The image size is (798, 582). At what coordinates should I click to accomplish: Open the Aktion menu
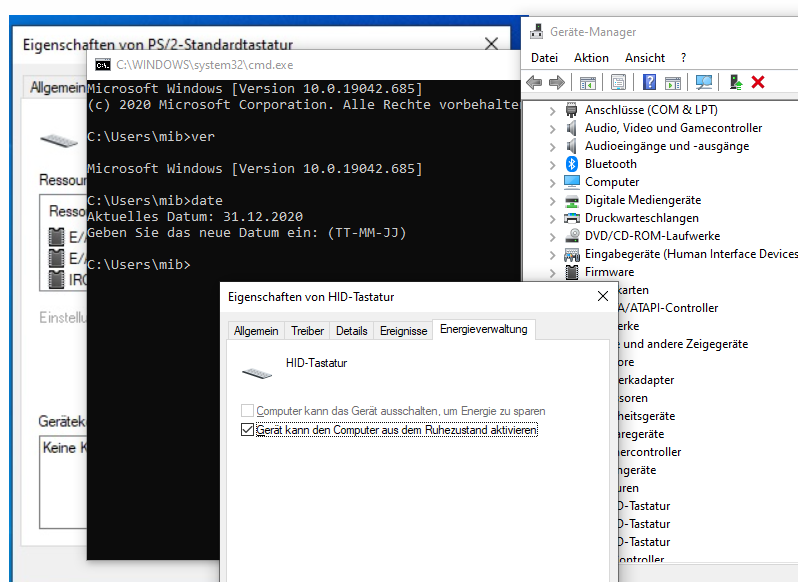(591, 58)
